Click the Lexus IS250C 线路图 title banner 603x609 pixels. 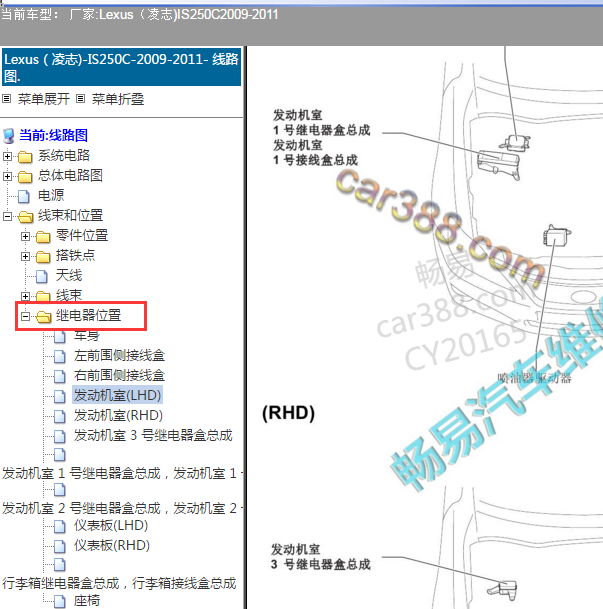[x=122, y=67]
